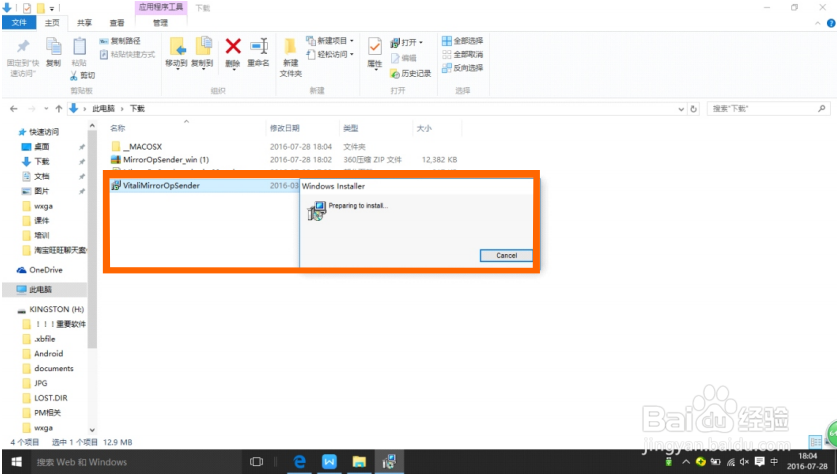Screen dimensions: 837x474
Task: Open the Manage (管理) tab
Action: pos(161,22)
